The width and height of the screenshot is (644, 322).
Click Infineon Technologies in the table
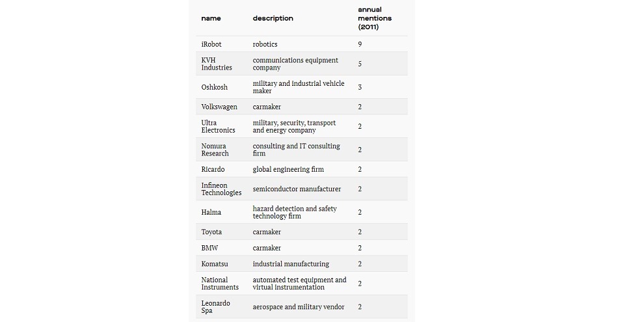[x=221, y=189]
